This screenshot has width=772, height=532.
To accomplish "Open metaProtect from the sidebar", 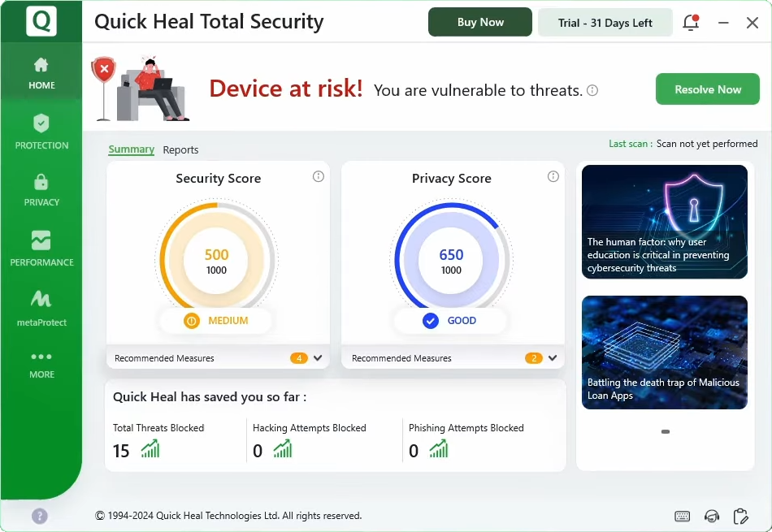I will point(41,308).
